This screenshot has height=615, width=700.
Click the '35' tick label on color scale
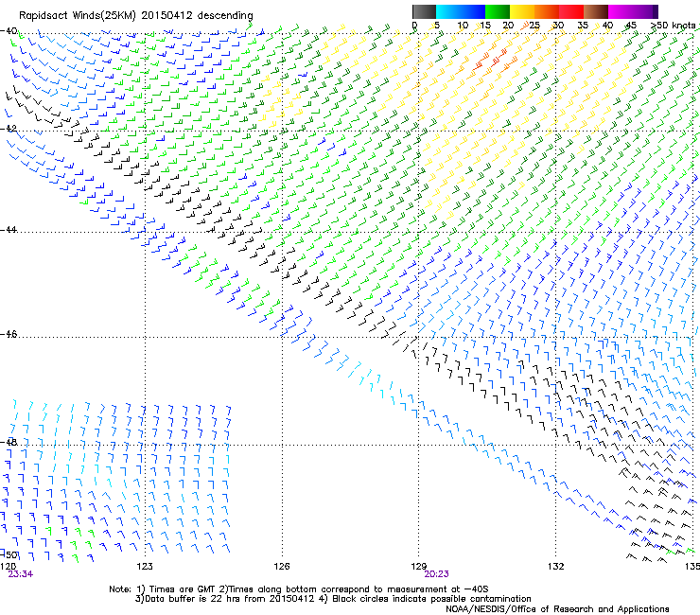583,25
